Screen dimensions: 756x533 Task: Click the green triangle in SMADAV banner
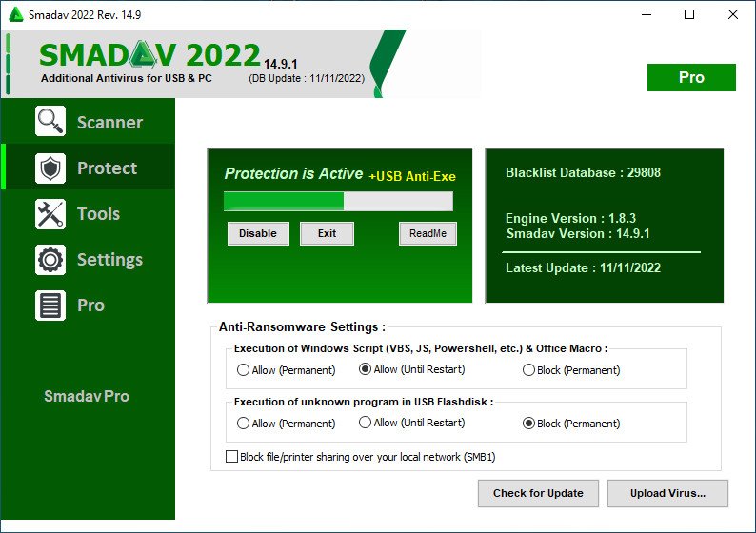(146, 56)
